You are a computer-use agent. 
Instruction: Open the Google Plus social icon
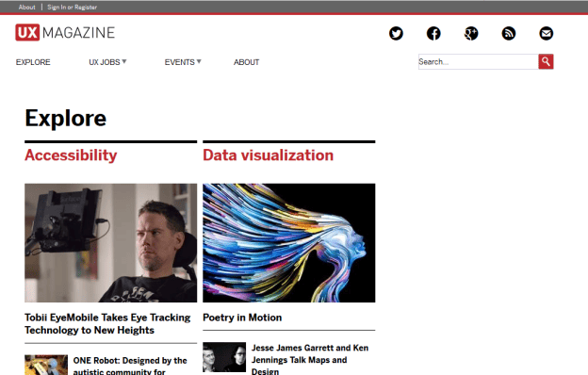(x=471, y=33)
